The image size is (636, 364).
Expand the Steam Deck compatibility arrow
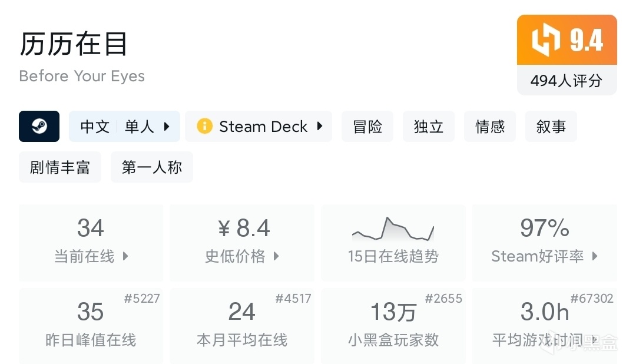point(320,126)
